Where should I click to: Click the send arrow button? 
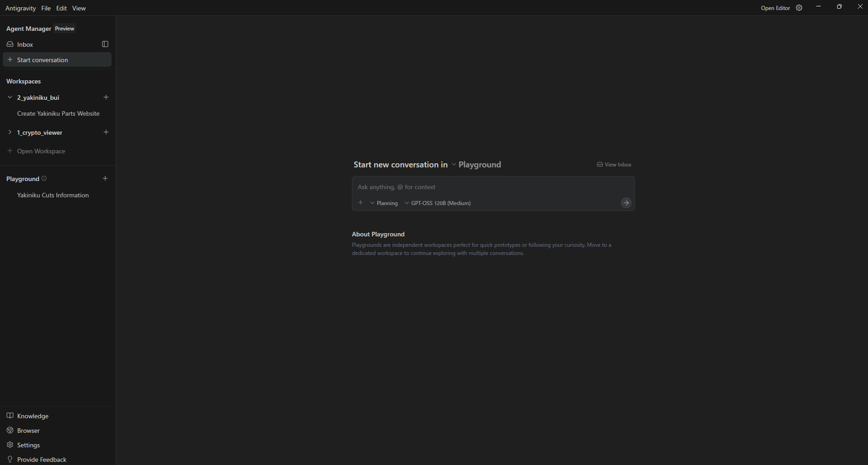tap(626, 203)
